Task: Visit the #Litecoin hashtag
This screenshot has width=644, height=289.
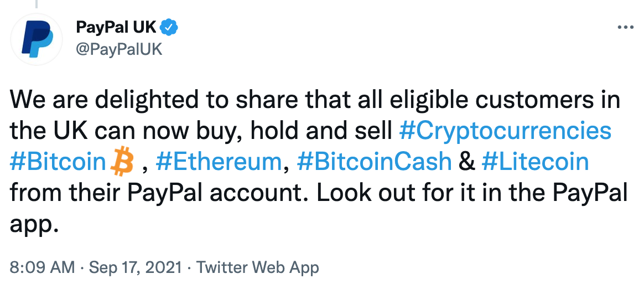Action: 535,162
